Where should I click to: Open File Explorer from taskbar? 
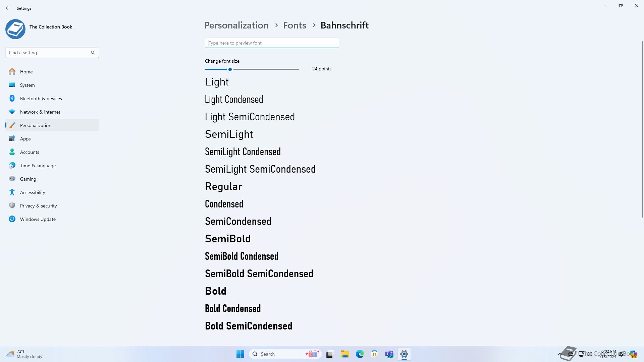pos(345,354)
